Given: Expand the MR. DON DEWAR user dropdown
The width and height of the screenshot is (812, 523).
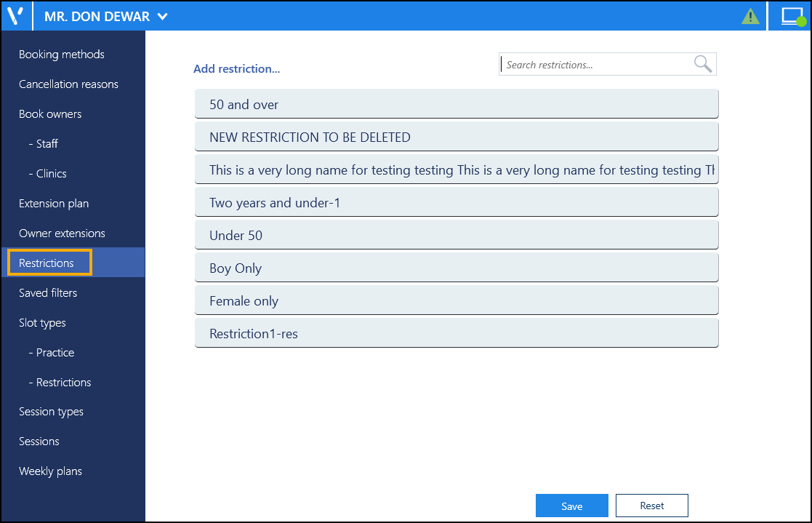Looking at the screenshot, I should click(105, 17).
